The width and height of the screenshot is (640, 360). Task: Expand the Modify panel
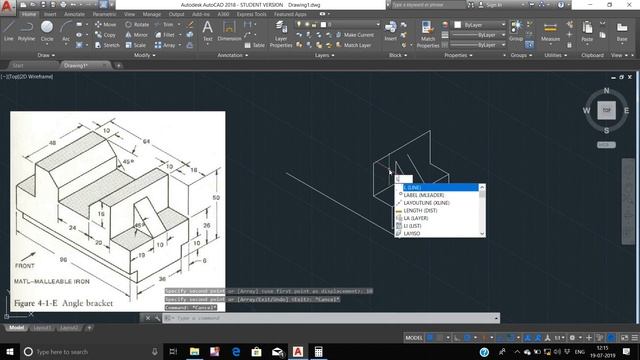[x=144, y=55]
